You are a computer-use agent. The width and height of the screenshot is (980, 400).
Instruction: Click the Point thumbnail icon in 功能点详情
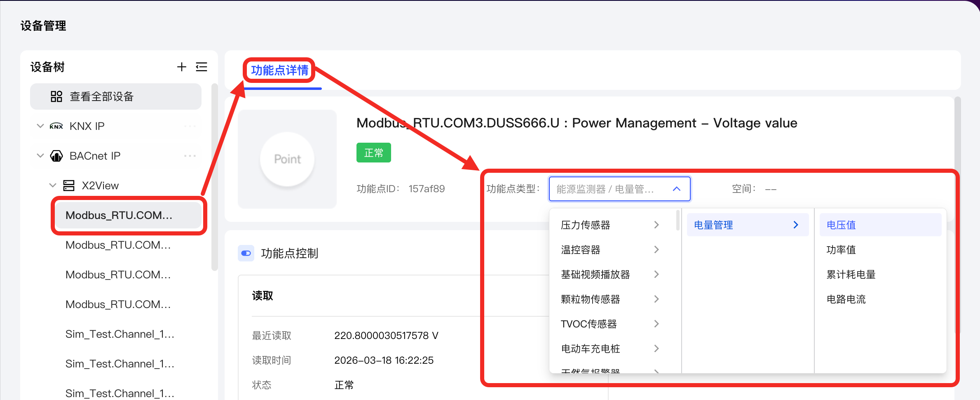click(x=287, y=159)
